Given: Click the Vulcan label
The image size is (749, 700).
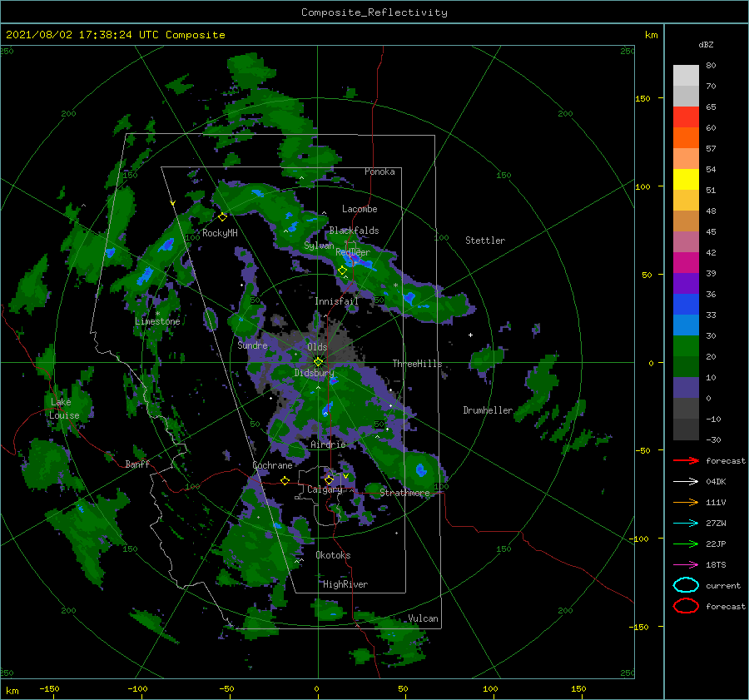Looking at the screenshot, I should point(423,618).
